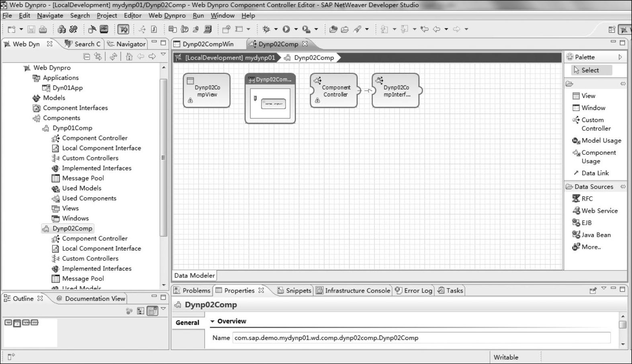Open the Tasks tab
This screenshot has height=364, width=632.
450,291
